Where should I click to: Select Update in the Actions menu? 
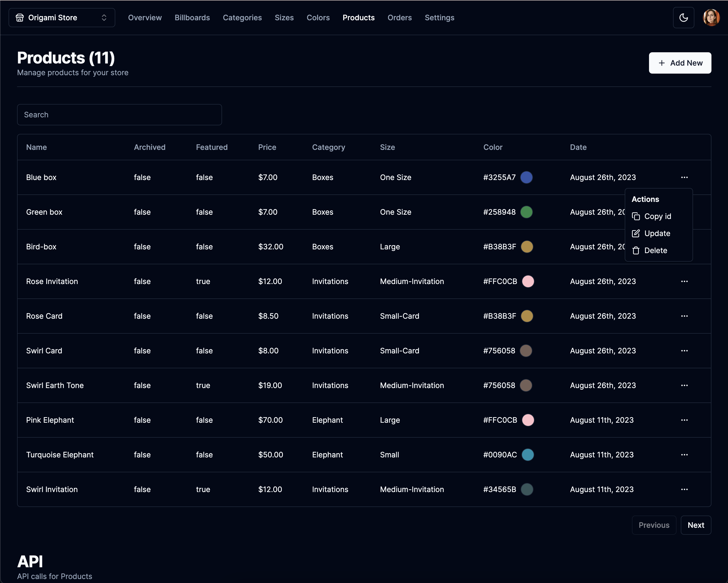[x=657, y=233]
